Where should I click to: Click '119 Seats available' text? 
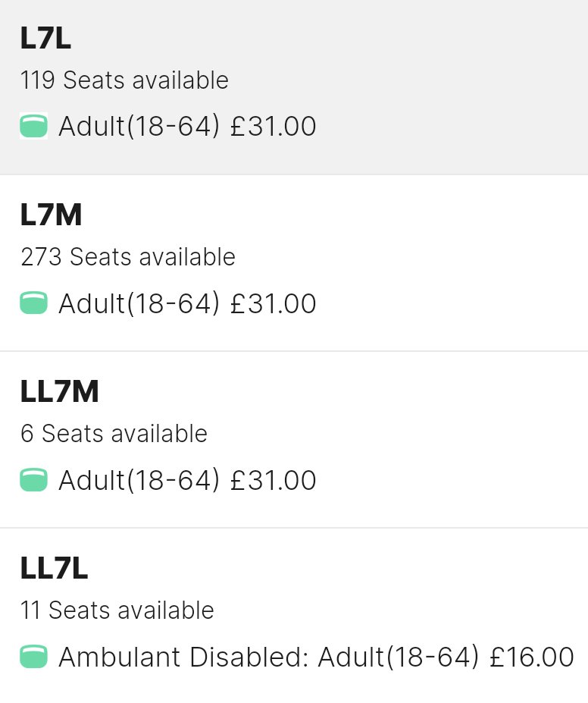click(x=124, y=80)
